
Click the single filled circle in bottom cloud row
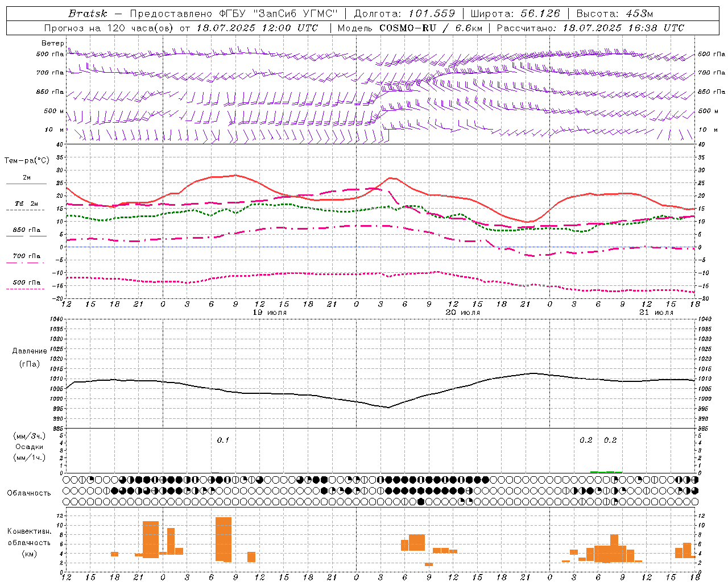click(x=421, y=501)
